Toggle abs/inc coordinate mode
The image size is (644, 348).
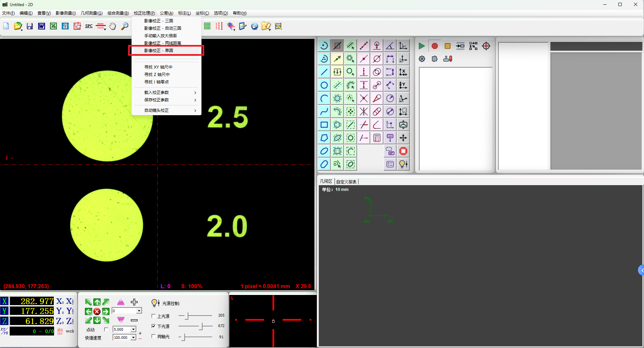(x=60, y=331)
